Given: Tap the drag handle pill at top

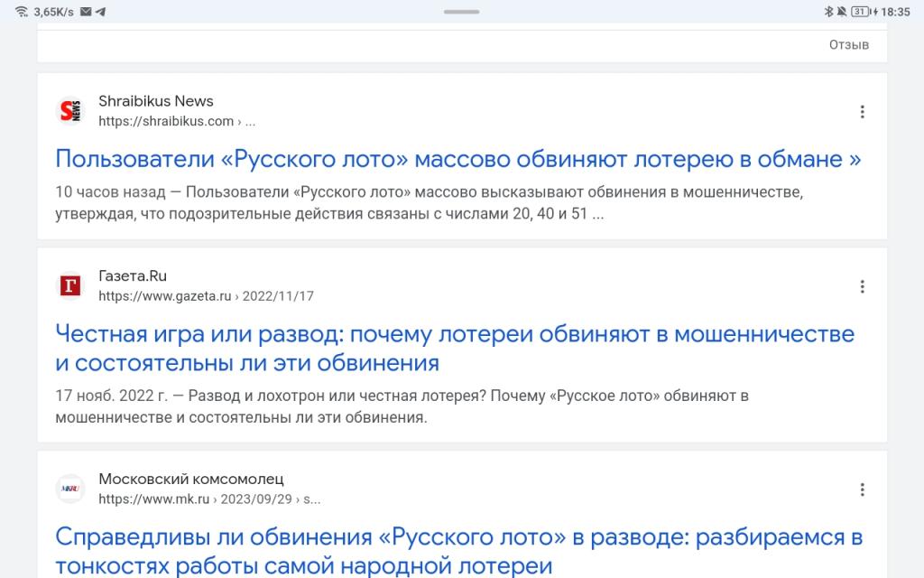Looking at the screenshot, I should pyautogui.click(x=461, y=12).
